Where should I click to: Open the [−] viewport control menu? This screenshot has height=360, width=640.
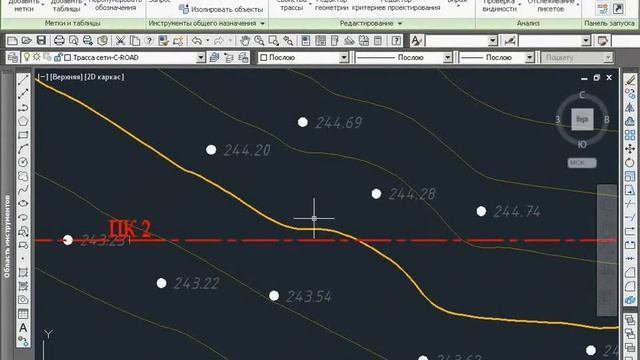pos(42,77)
